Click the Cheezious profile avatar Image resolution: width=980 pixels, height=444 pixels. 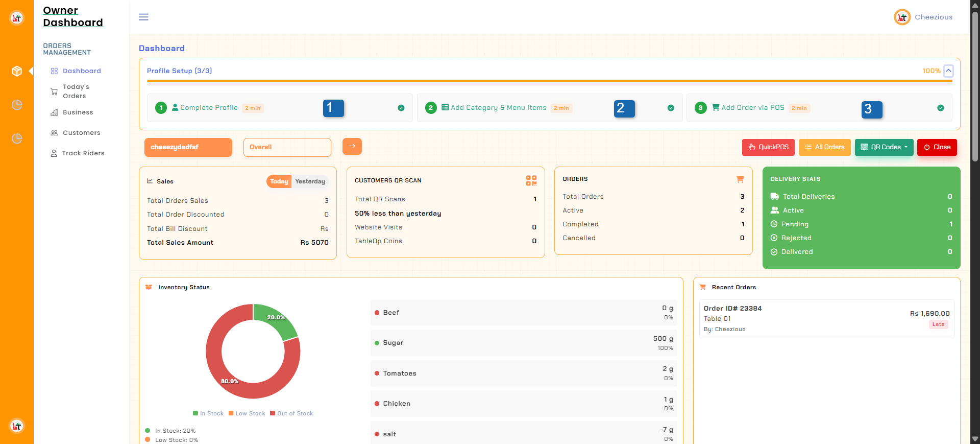[x=902, y=17]
